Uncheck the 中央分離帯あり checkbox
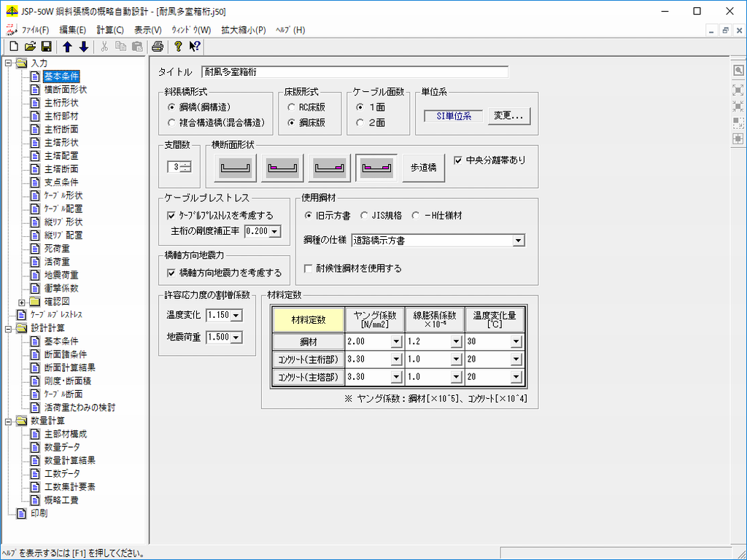747x560 pixels. coord(458,160)
